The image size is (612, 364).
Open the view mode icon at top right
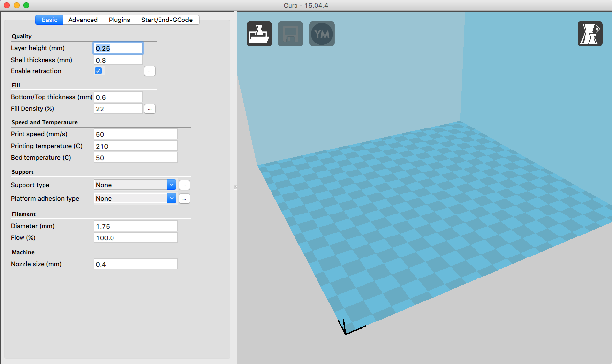pyautogui.click(x=590, y=34)
